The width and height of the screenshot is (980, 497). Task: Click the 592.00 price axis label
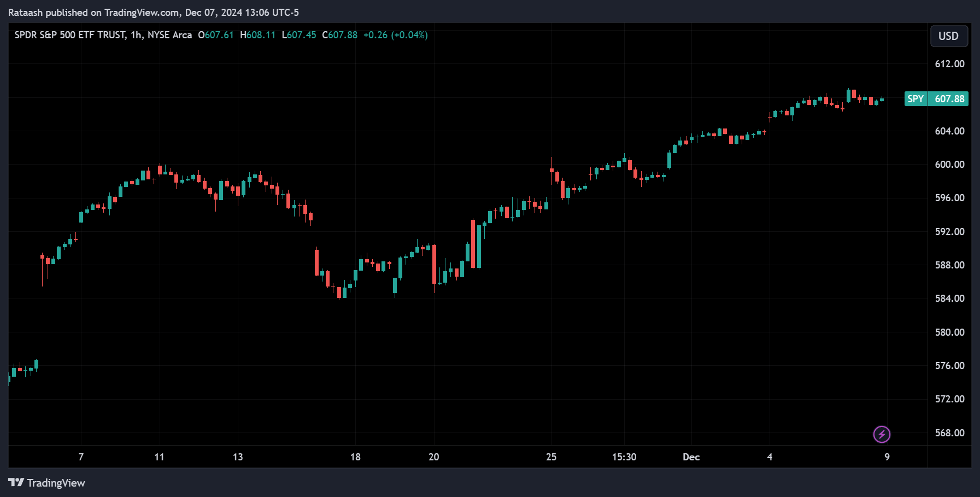click(949, 232)
